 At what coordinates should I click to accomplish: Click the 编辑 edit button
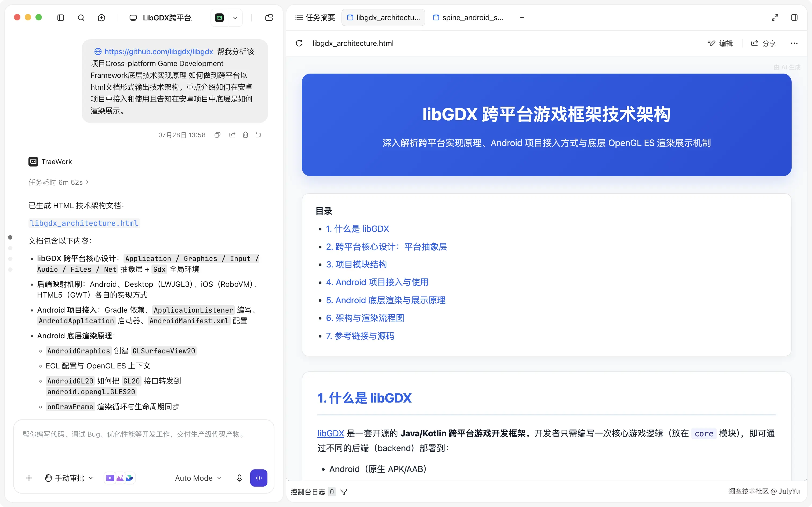720,43
